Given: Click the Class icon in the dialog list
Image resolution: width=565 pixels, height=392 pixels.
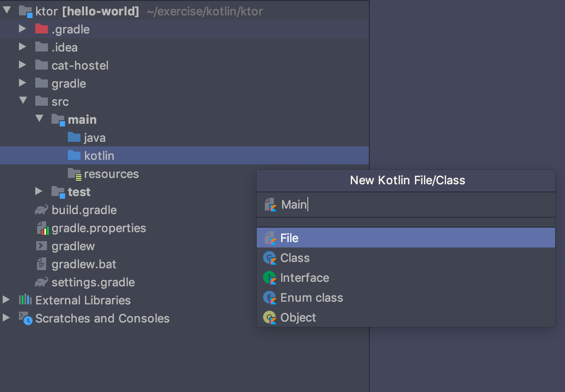Looking at the screenshot, I should pyautogui.click(x=270, y=257).
